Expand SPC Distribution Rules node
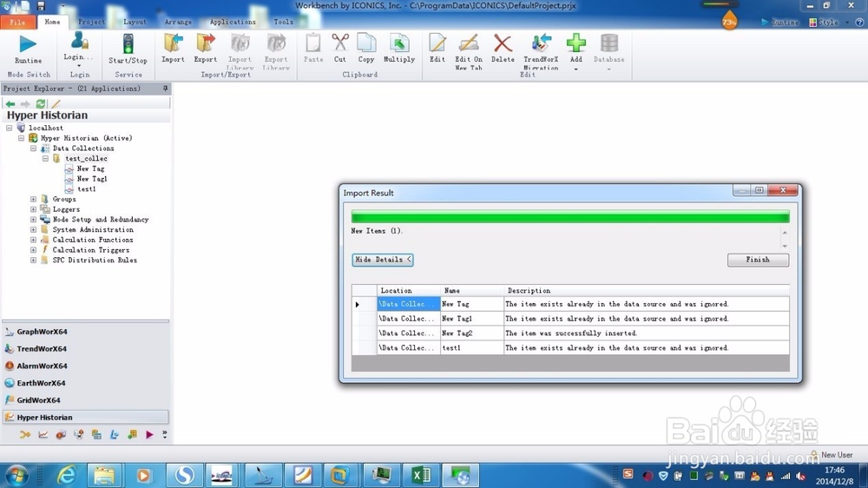 point(33,260)
